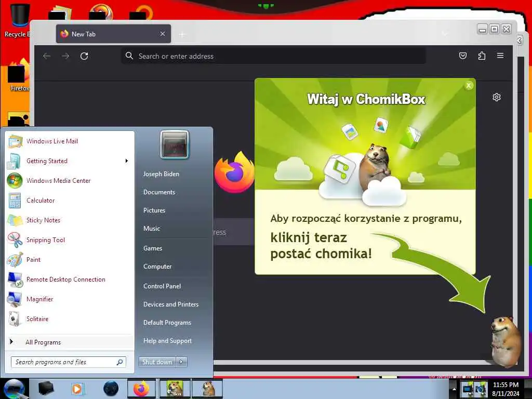Open Music from Start menu
The image size is (532, 399).
152,229
